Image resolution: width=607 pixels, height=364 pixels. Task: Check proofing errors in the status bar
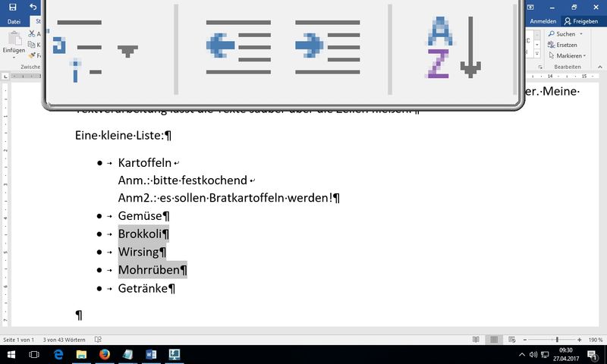tap(98, 340)
